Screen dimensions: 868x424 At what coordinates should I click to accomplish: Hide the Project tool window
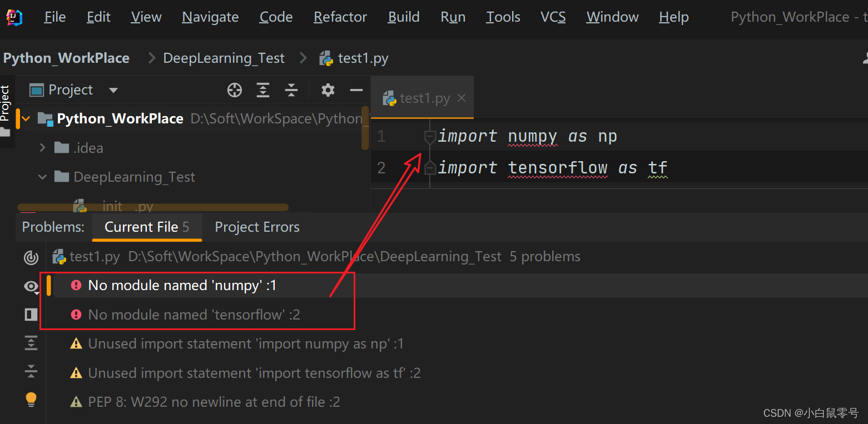(356, 90)
